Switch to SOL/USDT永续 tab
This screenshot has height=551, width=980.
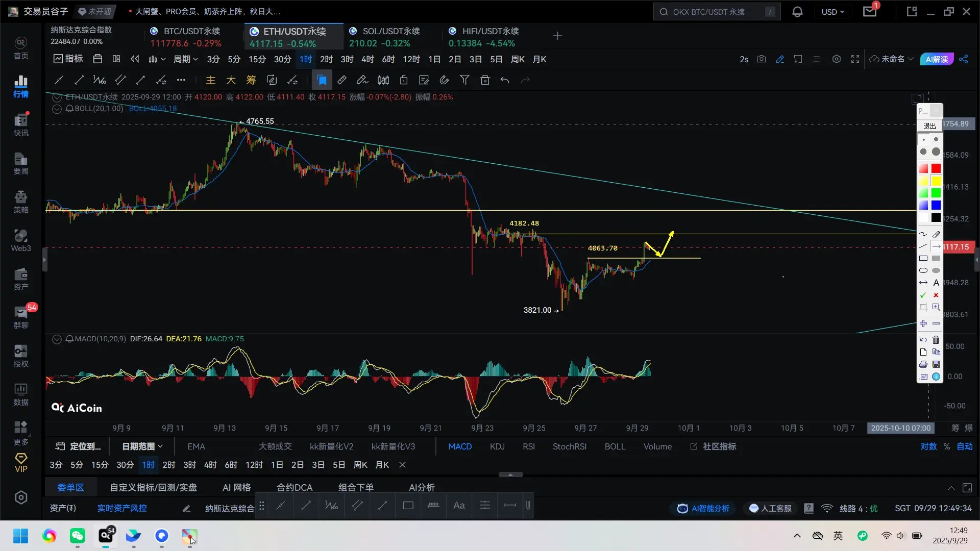pyautogui.click(x=385, y=37)
